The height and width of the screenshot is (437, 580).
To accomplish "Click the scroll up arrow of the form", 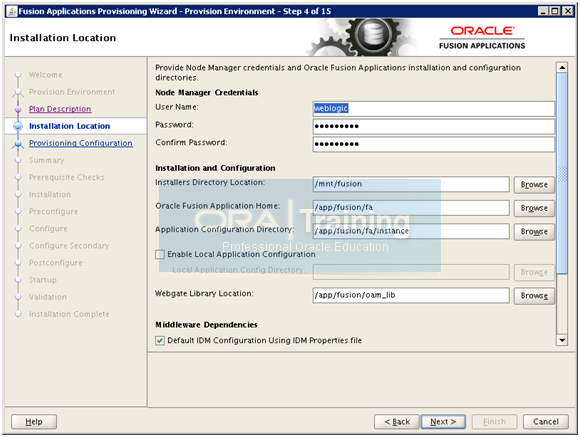I will tap(562, 67).
